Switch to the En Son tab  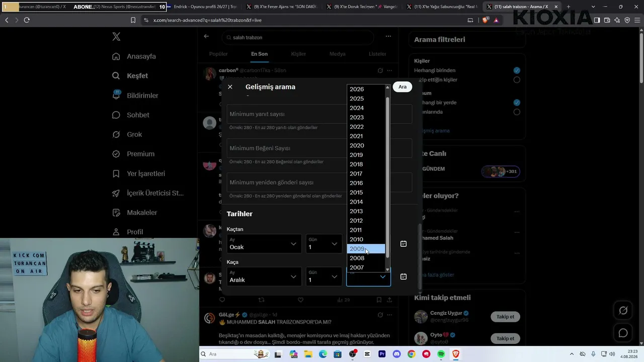click(x=259, y=54)
